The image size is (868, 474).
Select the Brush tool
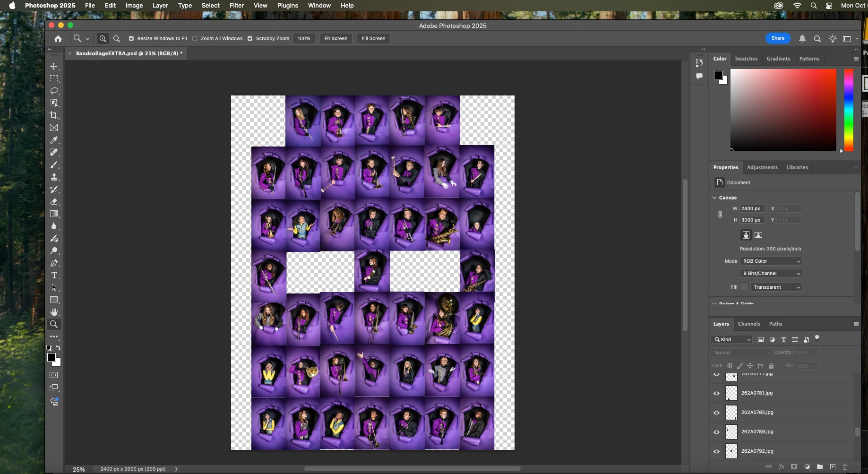(54, 164)
